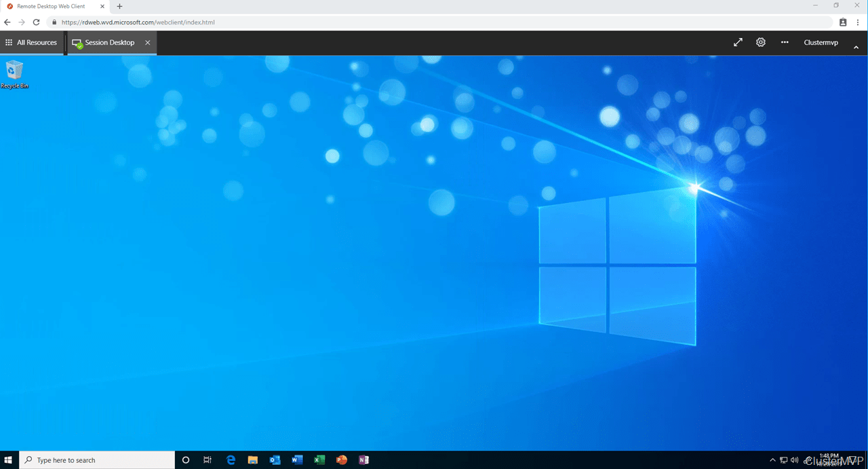Go to All Resources in web client
868x469 pixels.
click(x=31, y=43)
